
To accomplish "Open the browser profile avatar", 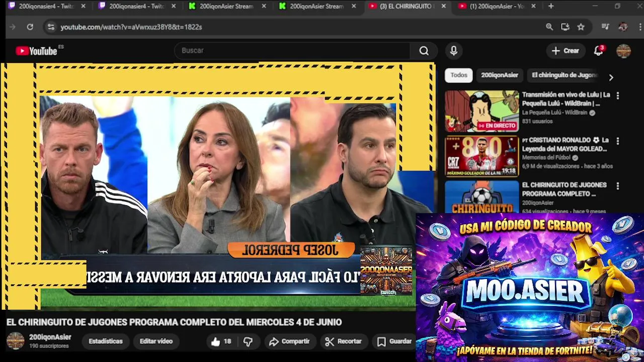I will point(623,27).
